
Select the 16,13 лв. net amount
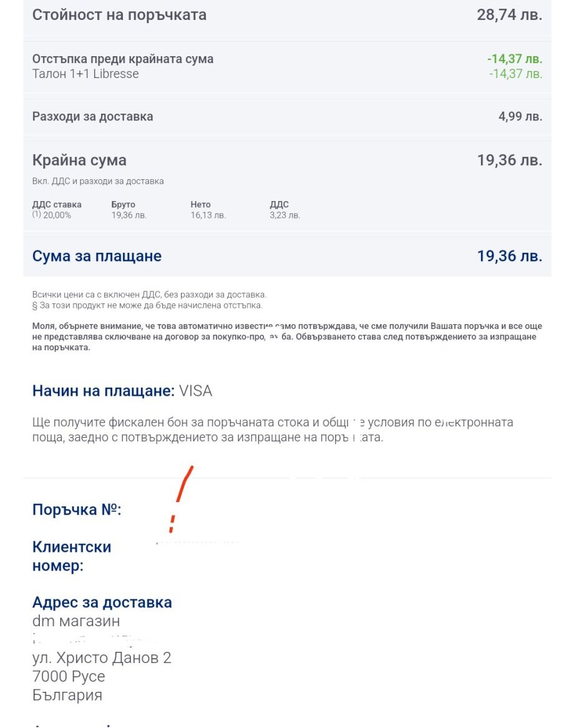pos(208,215)
